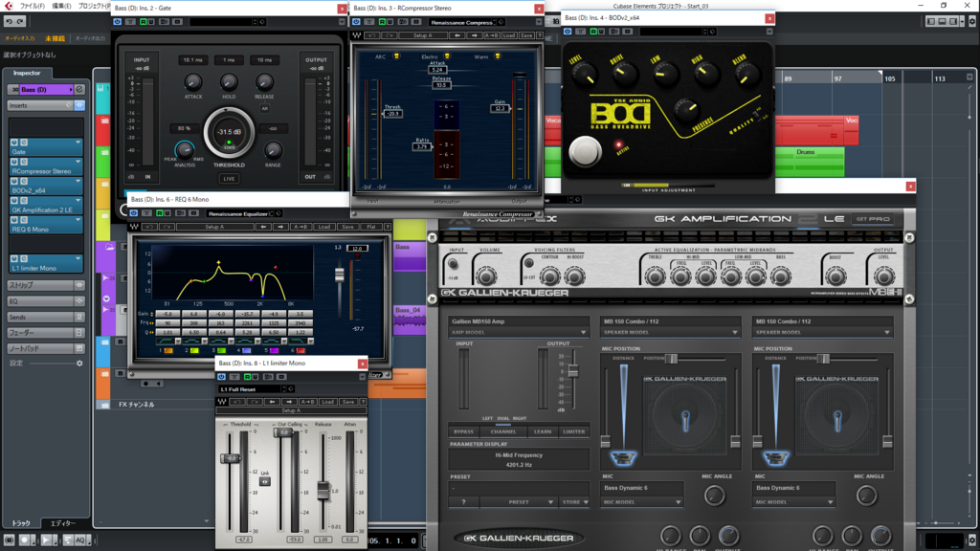Click the Presence knob on BOD pedal
The image size is (980, 551).
(687, 109)
